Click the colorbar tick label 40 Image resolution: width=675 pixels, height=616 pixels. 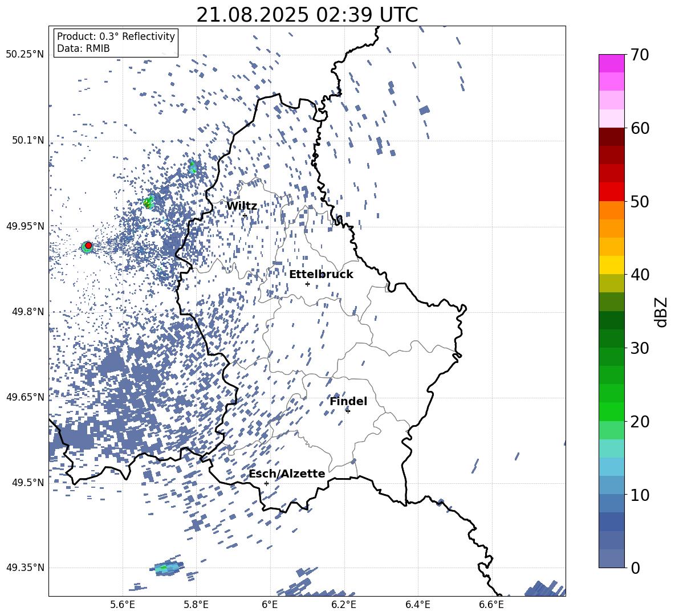tap(640, 275)
